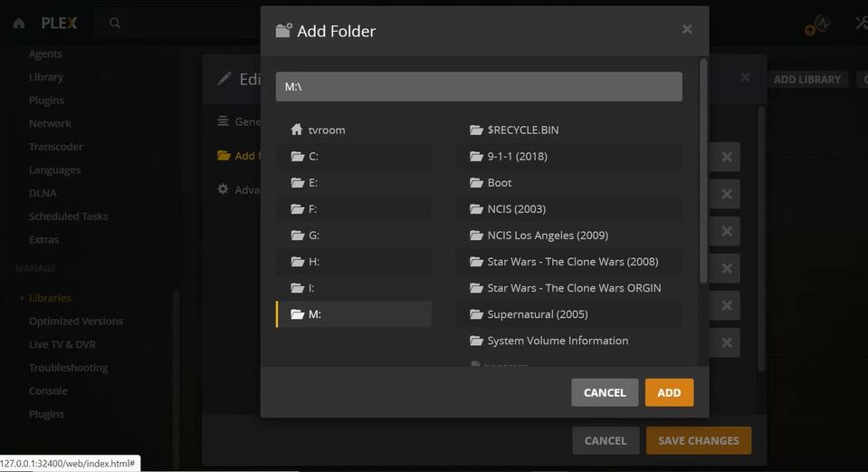The height and width of the screenshot is (472, 868).
Task: Remove the last folder row with X
Action: (x=726, y=343)
